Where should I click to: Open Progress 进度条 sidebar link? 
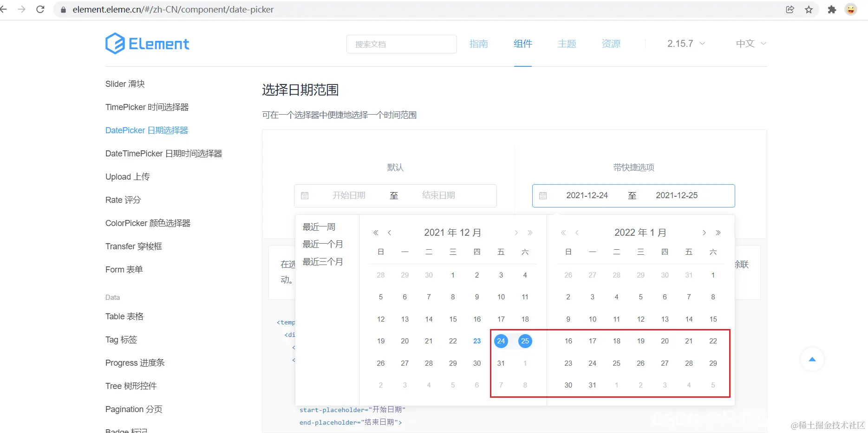pos(135,363)
